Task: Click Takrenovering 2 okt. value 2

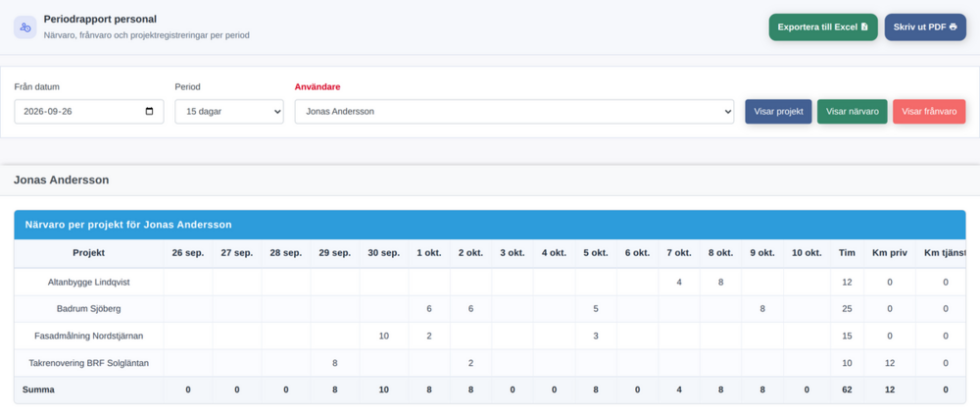Action: point(470,362)
